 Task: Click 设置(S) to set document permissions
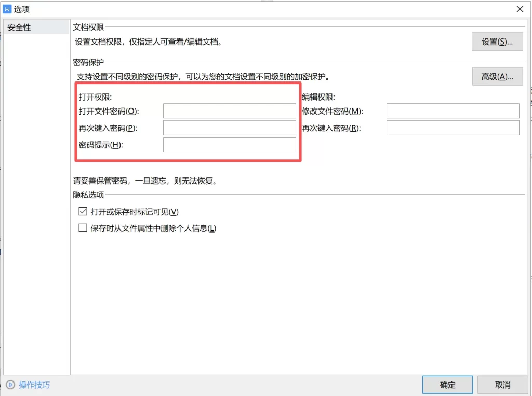click(497, 42)
